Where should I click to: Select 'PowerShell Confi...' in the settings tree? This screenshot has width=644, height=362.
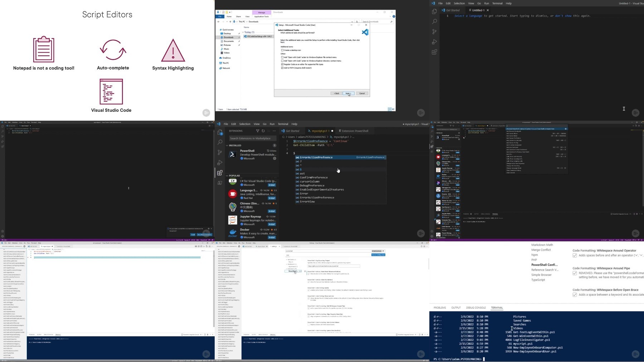coord(545,265)
